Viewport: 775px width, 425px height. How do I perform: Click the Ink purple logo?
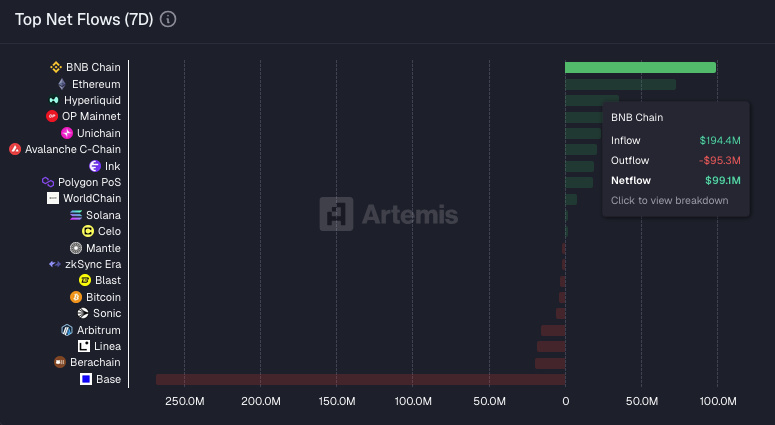pos(95,166)
